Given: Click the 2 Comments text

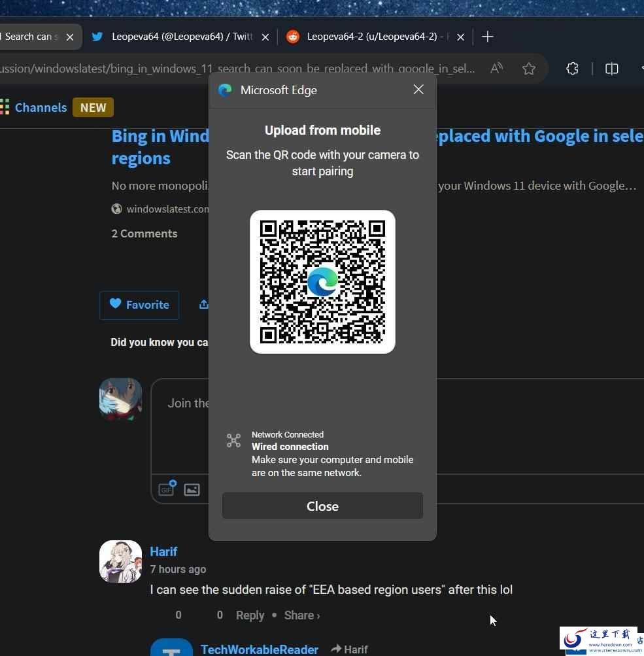Looking at the screenshot, I should tap(144, 233).
